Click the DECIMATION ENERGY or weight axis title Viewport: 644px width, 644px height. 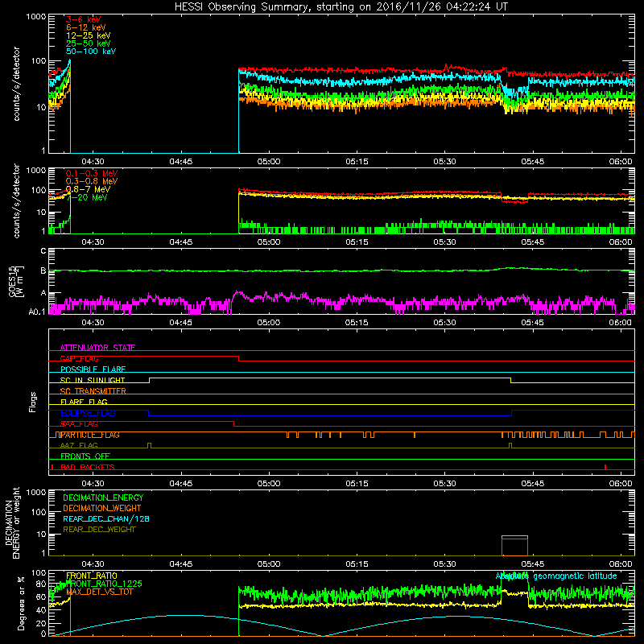click(12, 522)
